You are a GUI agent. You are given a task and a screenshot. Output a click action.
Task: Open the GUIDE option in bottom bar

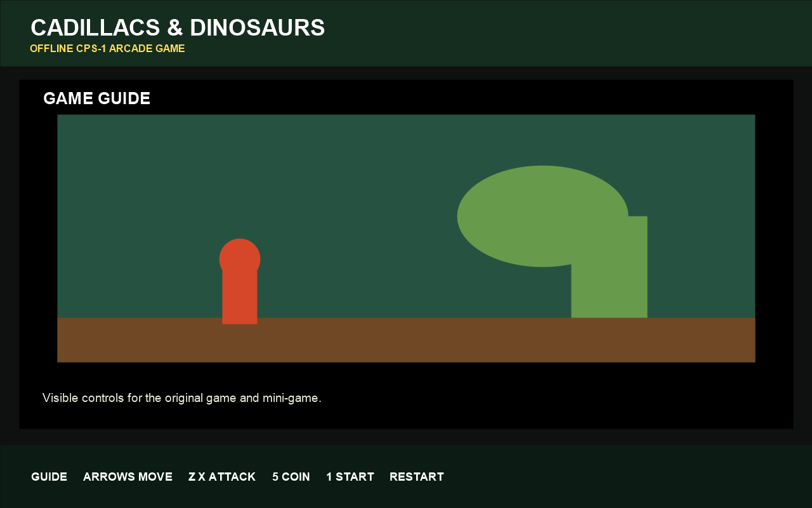(49, 477)
